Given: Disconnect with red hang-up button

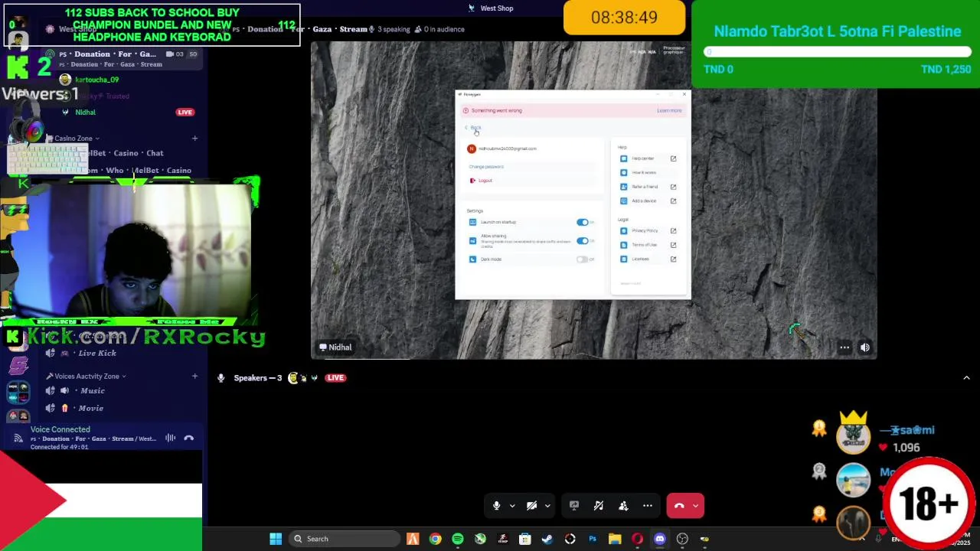Looking at the screenshot, I should click(679, 506).
